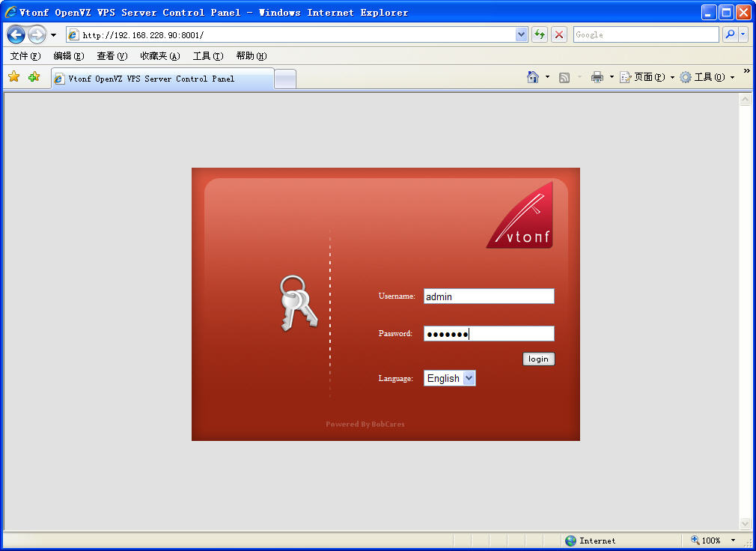This screenshot has height=551, width=756.
Task: Go back using the browser Back arrow
Action: point(16,34)
